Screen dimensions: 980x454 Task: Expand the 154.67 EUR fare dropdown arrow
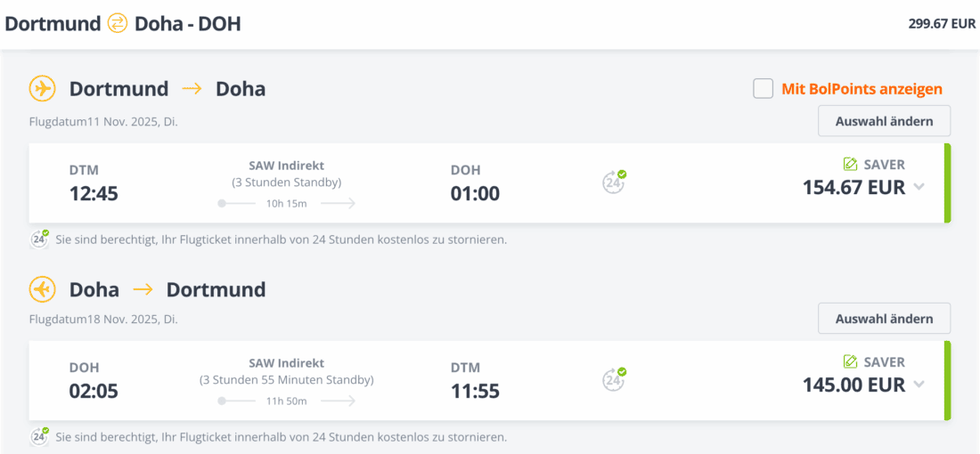(x=919, y=187)
